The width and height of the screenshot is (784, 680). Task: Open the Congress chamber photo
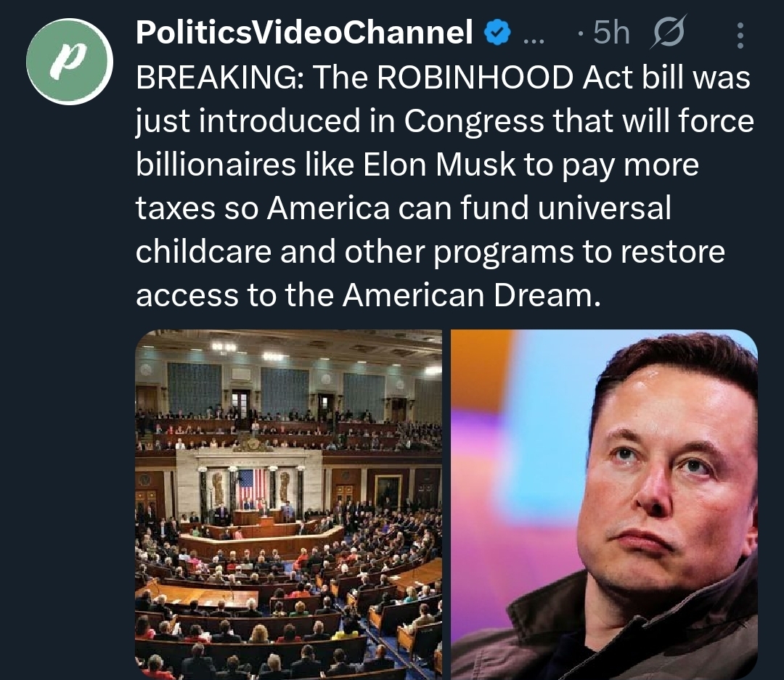tap(288, 504)
